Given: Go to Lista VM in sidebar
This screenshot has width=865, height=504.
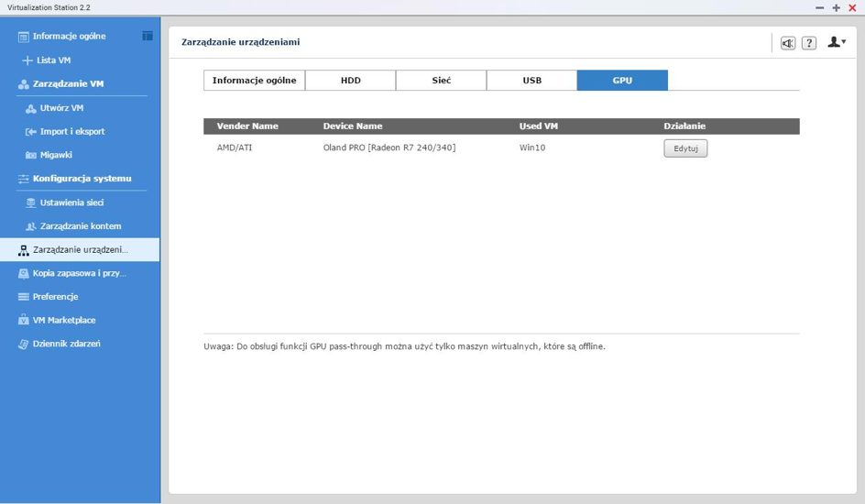Looking at the screenshot, I should click(53, 60).
